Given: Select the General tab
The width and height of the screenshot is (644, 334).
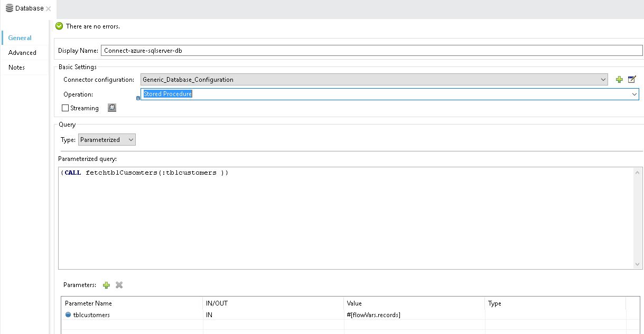Looking at the screenshot, I should (x=20, y=38).
